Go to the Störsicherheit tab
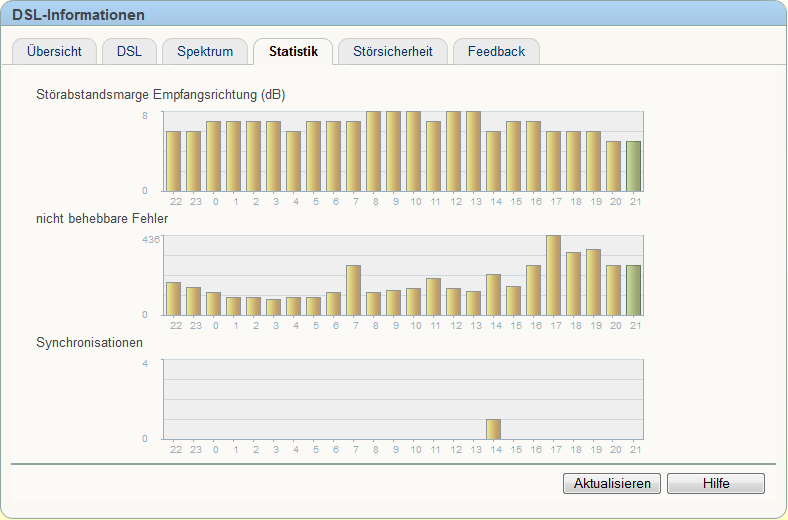The width and height of the screenshot is (788, 520). 392,51
